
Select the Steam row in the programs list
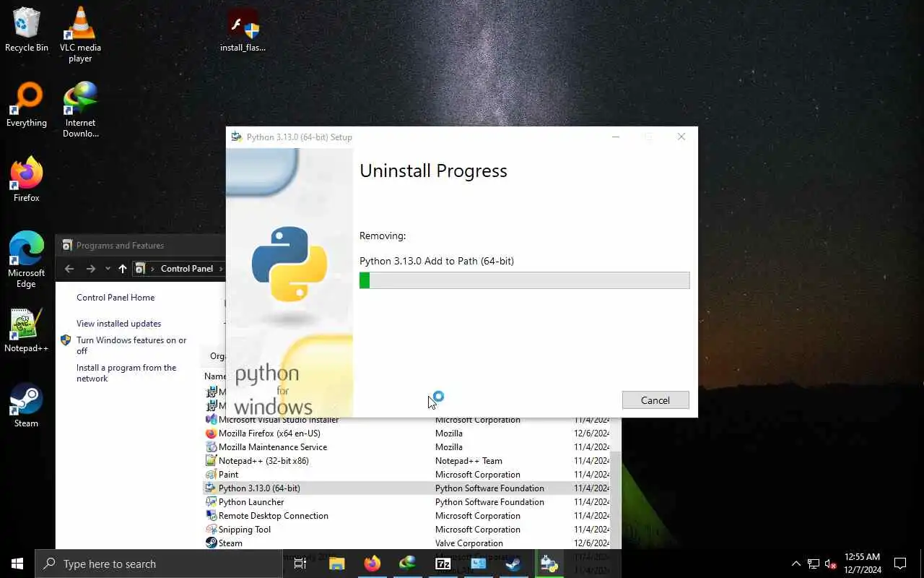coord(408,543)
